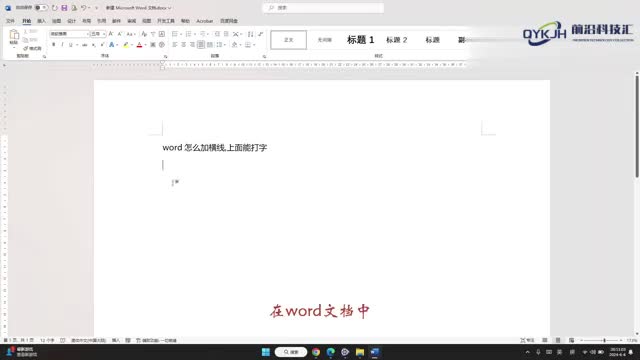Click the Text Effects blue A icon
Viewport: 640px width, 360px height.
pos(111,44)
